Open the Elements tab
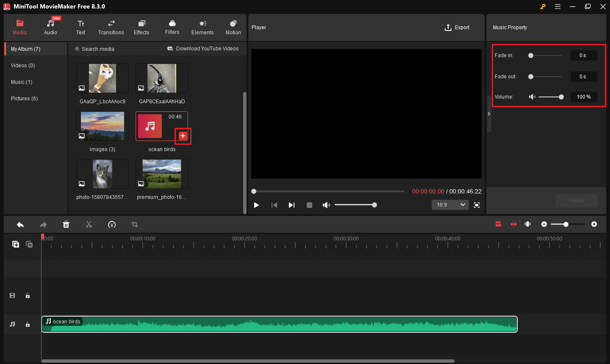This screenshot has height=364, width=610. (202, 27)
